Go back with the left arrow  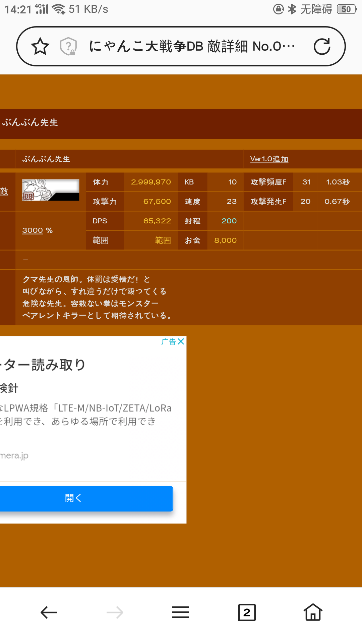click(49, 612)
